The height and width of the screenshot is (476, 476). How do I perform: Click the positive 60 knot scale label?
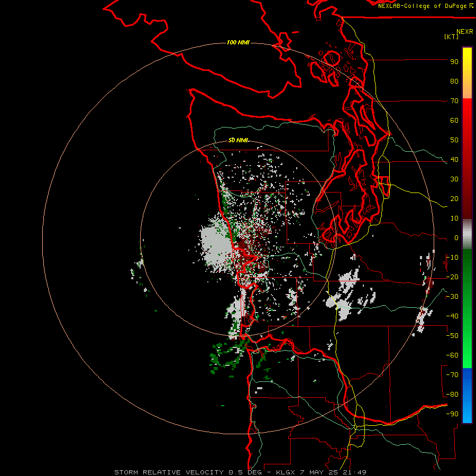click(x=454, y=120)
